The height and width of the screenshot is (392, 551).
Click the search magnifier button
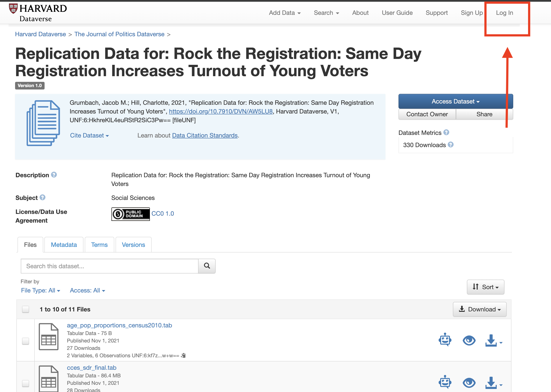207,266
